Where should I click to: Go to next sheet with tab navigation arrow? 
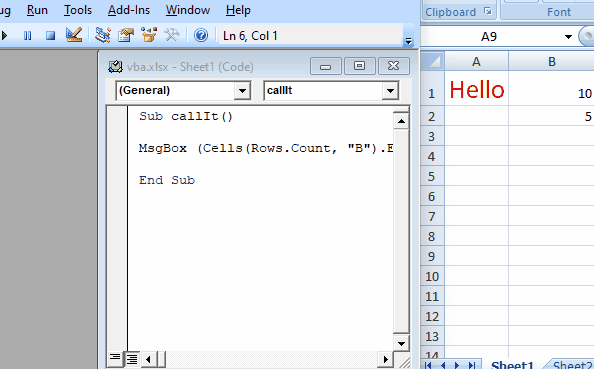[457, 365]
